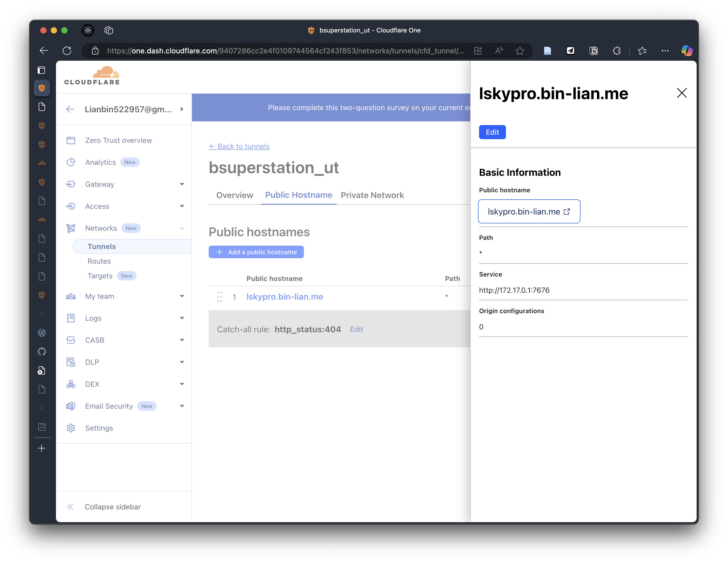This screenshot has width=728, height=563.
Task: Click the Copilot icon in the browser toolbar
Action: [686, 51]
